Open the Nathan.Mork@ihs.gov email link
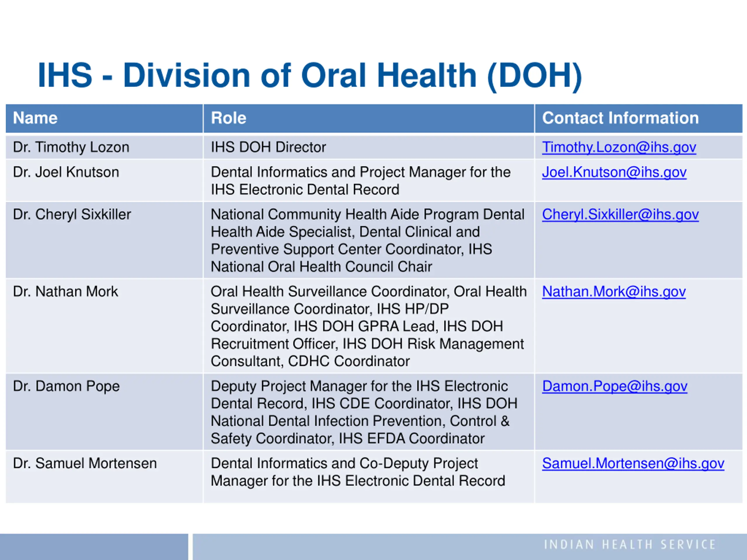The height and width of the screenshot is (560, 747). [614, 292]
